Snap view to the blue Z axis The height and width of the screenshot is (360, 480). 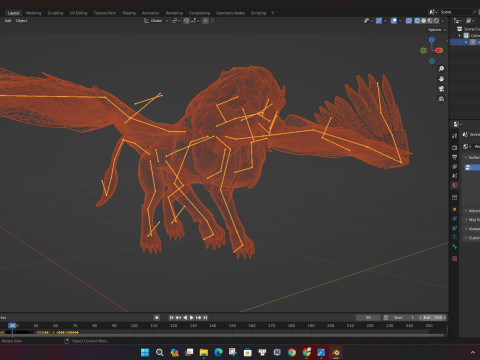pos(432,40)
